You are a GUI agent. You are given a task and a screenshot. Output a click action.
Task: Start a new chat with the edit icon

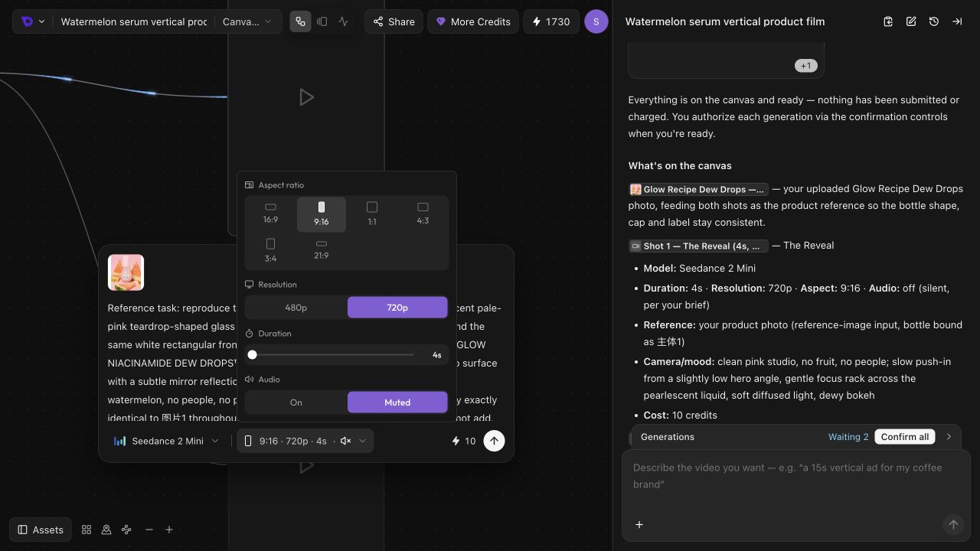[911, 21]
